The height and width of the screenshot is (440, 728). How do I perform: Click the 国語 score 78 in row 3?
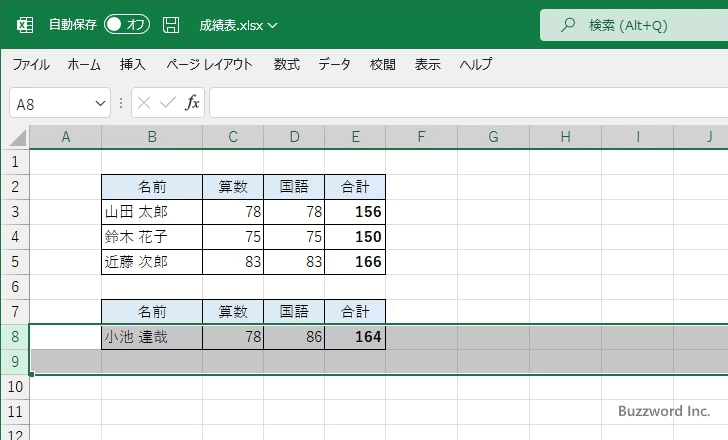point(294,212)
